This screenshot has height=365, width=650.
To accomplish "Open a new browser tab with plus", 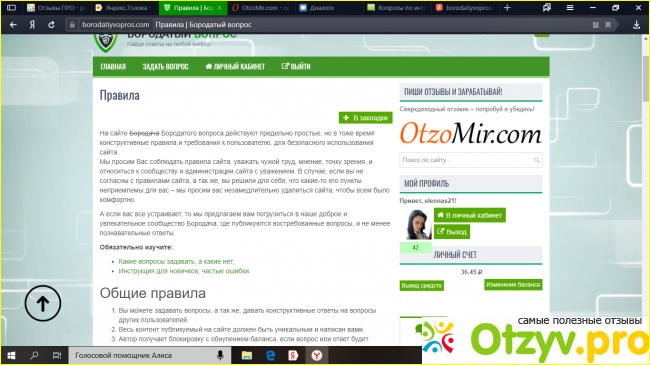I will 507,8.
